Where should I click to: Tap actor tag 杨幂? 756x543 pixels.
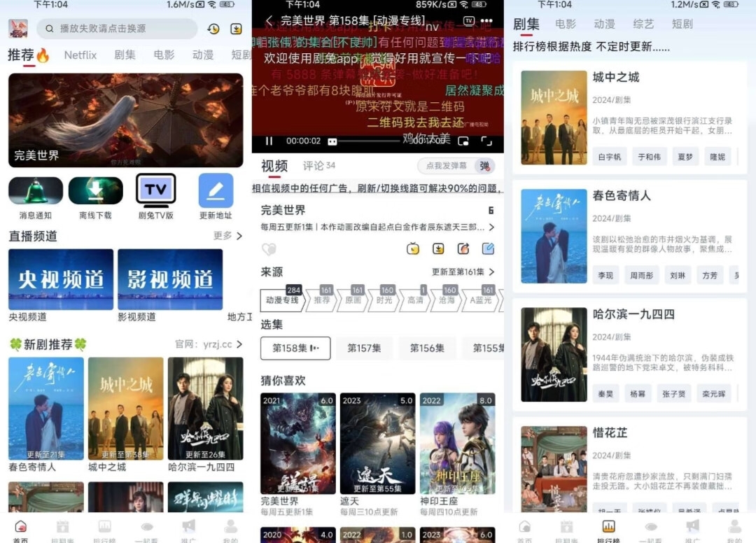tap(638, 394)
